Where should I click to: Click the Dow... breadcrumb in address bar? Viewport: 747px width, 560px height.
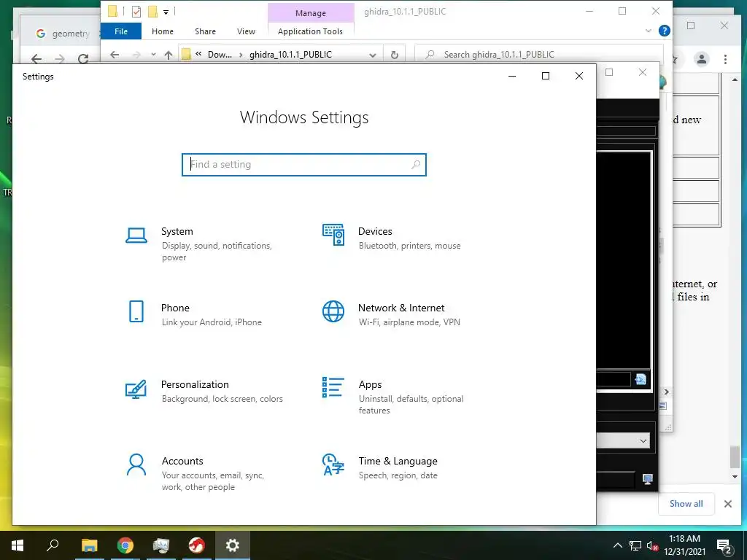tap(220, 55)
